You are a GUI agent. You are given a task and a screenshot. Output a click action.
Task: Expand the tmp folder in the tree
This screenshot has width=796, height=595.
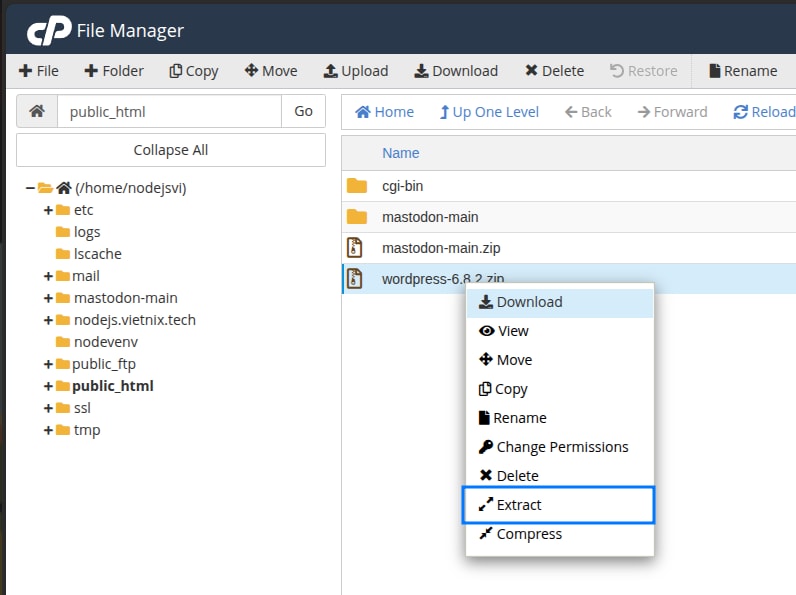click(x=48, y=430)
